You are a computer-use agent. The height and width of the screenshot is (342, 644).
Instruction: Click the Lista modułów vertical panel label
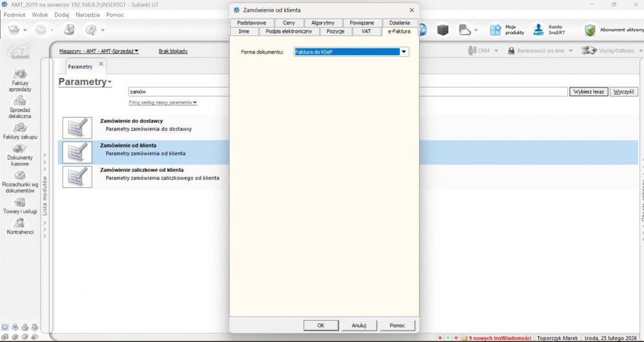(45, 196)
